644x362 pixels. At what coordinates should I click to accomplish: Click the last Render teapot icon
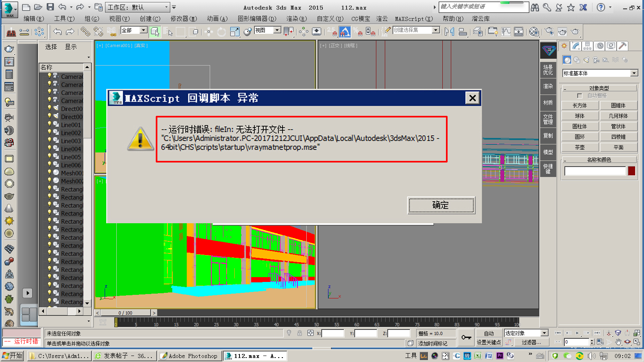point(575,31)
